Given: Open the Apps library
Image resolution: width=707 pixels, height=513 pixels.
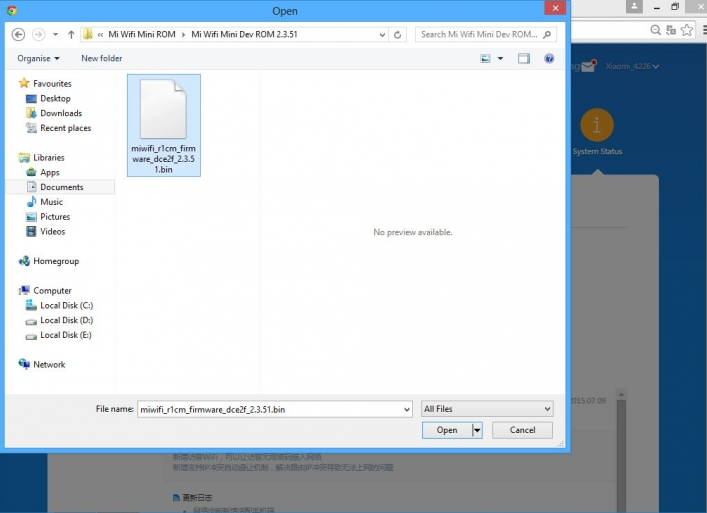Looking at the screenshot, I should coord(43,172).
